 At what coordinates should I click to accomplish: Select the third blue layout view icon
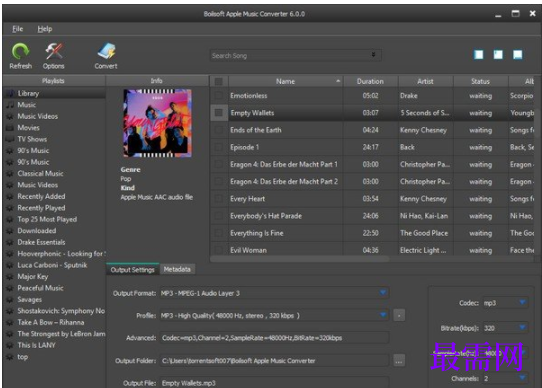tap(517, 54)
